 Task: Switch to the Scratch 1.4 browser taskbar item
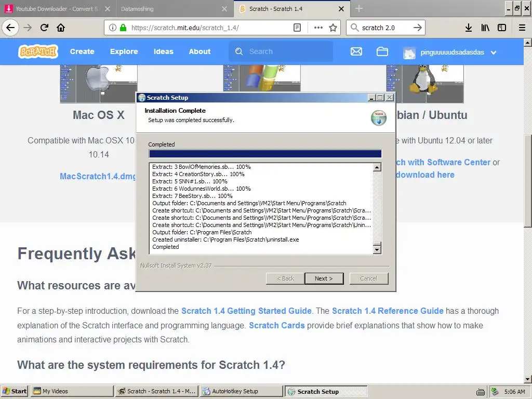pos(157,391)
